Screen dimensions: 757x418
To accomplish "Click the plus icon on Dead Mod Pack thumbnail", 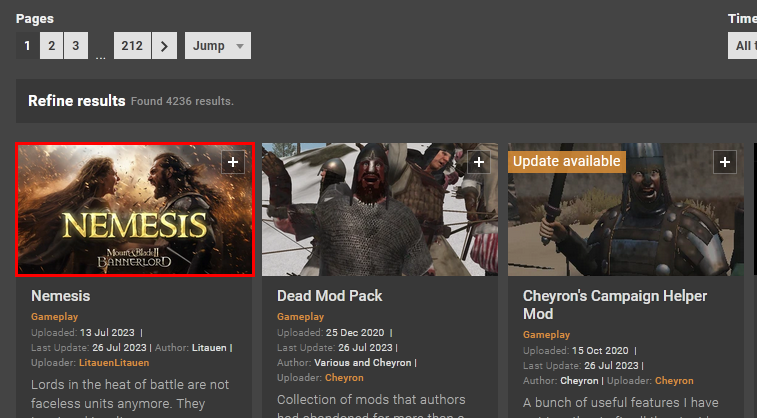I will click(479, 162).
